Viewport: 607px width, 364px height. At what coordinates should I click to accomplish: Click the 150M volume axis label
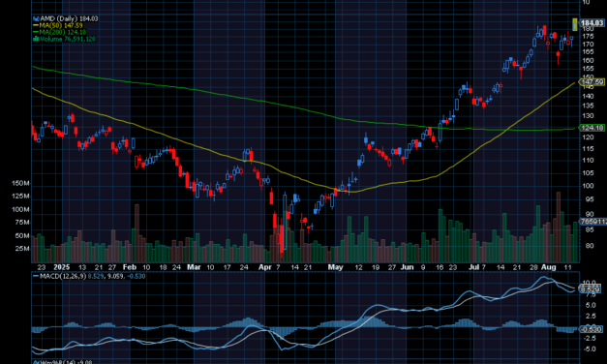click(x=21, y=183)
